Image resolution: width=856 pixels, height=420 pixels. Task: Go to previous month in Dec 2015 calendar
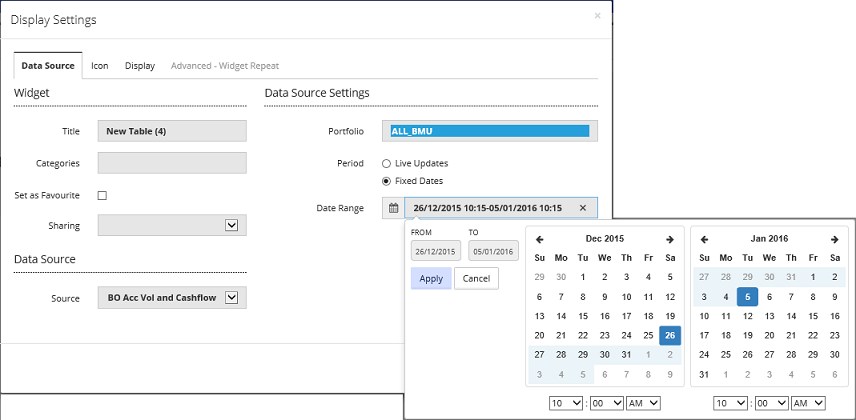(x=539, y=239)
